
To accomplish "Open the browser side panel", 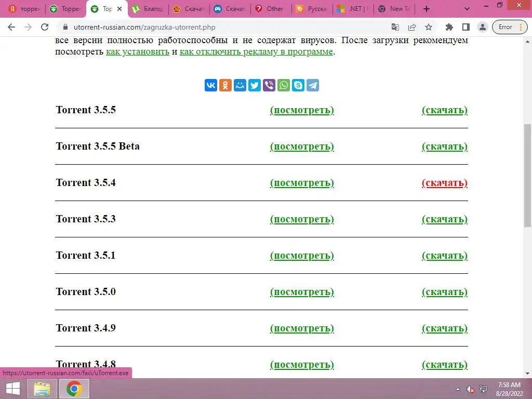I will pos(466,27).
